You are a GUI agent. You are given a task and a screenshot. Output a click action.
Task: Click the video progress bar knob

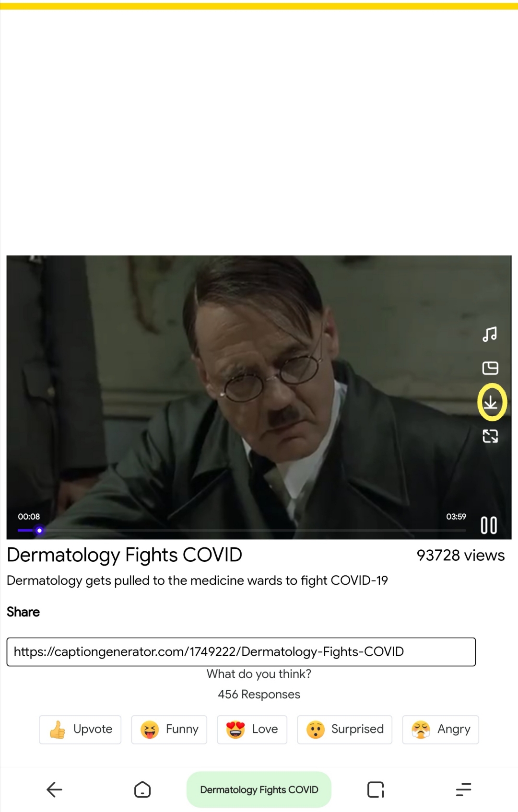pos(39,530)
